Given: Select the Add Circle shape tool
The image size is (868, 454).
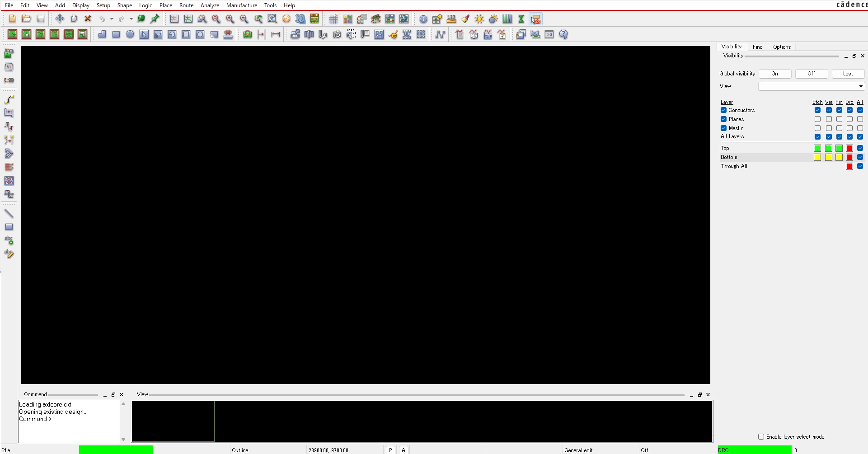Looking at the screenshot, I should point(130,34).
